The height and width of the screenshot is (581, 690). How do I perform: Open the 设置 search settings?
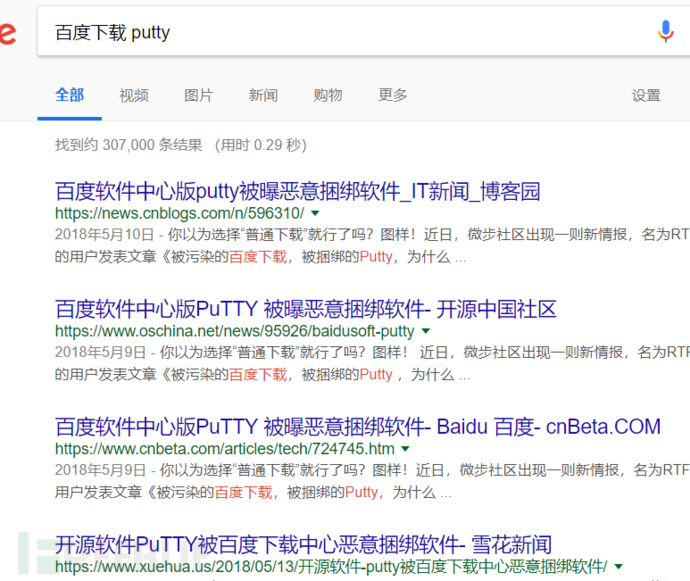pyautogui.click(x=646, y=96)
